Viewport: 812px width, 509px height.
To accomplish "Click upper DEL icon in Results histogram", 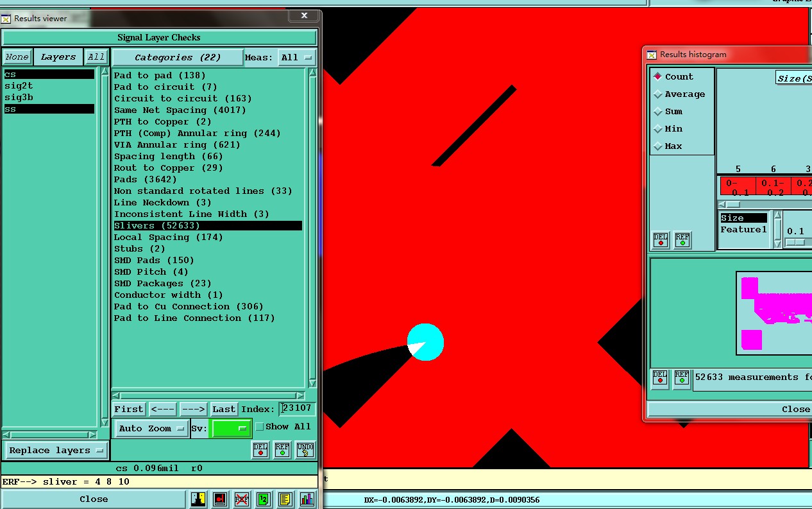I will (x=661, y=240).
